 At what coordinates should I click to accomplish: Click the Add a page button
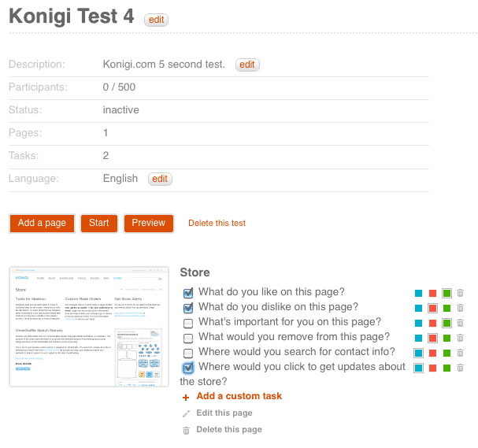[x=42, y=224]
